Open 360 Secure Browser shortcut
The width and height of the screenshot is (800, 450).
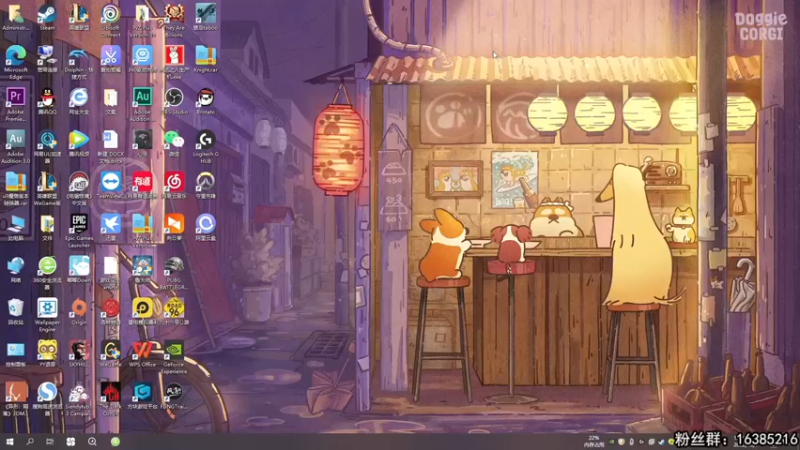(x=47, y=273)
